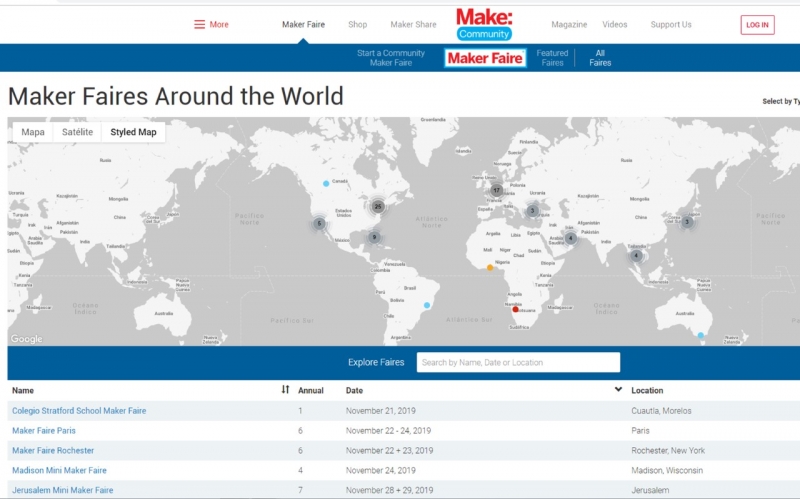Click the location Rochester, New York

point(668,451)
